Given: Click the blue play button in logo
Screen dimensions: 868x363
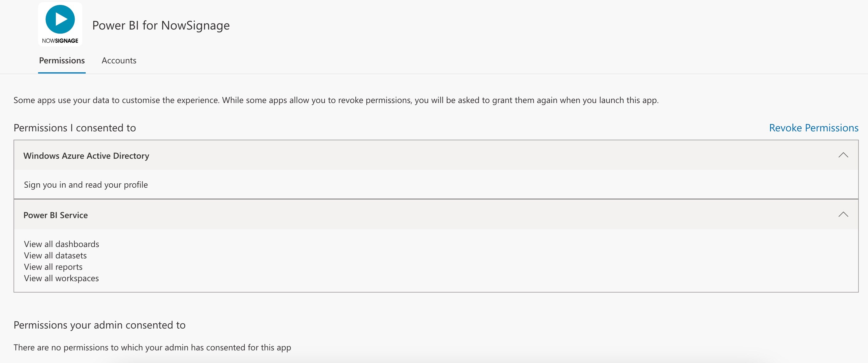Looking at the screenshot, I should point(60,19).
